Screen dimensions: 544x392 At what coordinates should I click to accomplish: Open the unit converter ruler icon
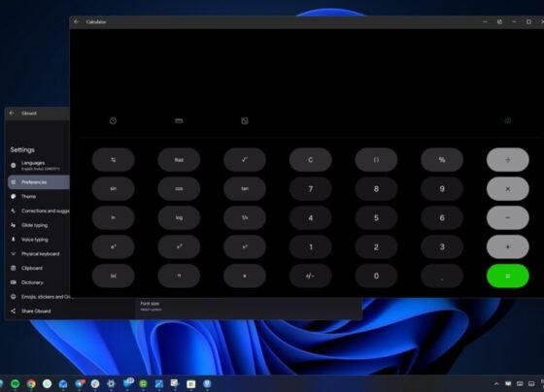[x=179, y=121]
